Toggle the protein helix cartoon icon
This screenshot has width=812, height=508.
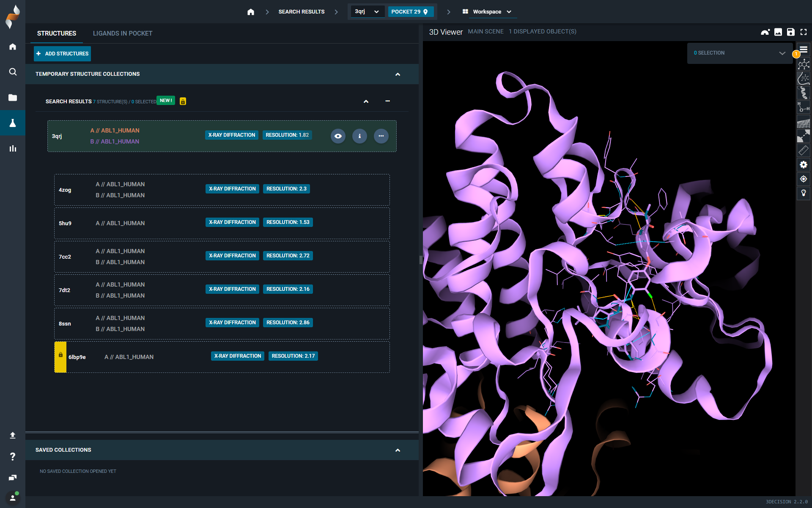coord(803,92)
